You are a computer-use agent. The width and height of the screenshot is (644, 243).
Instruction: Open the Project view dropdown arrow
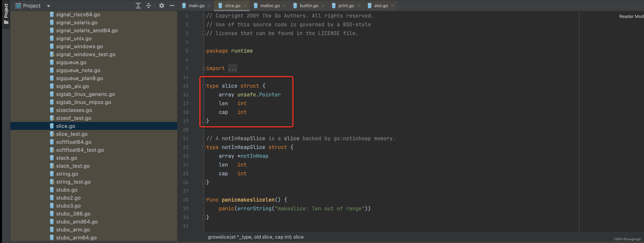click(x=49, y=6)
